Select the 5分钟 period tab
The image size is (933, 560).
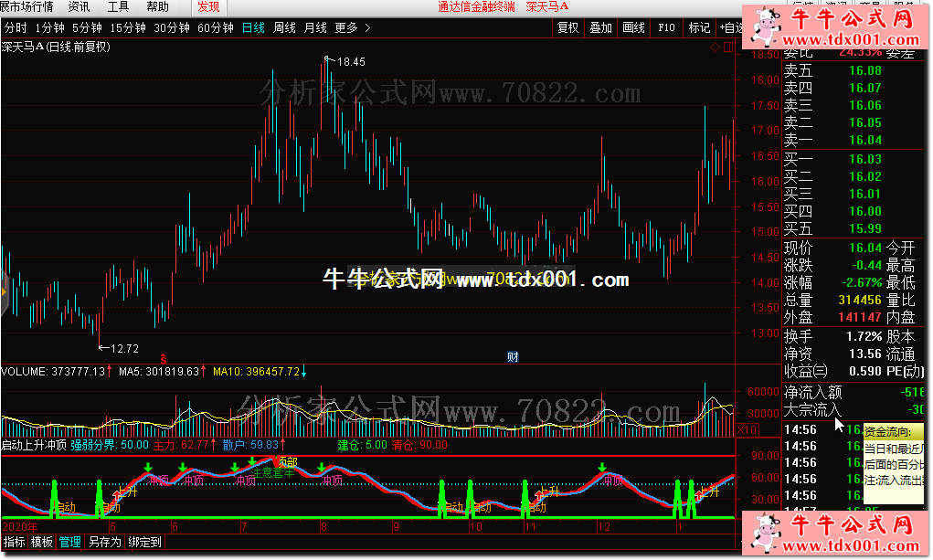click(x=87, y=28)
